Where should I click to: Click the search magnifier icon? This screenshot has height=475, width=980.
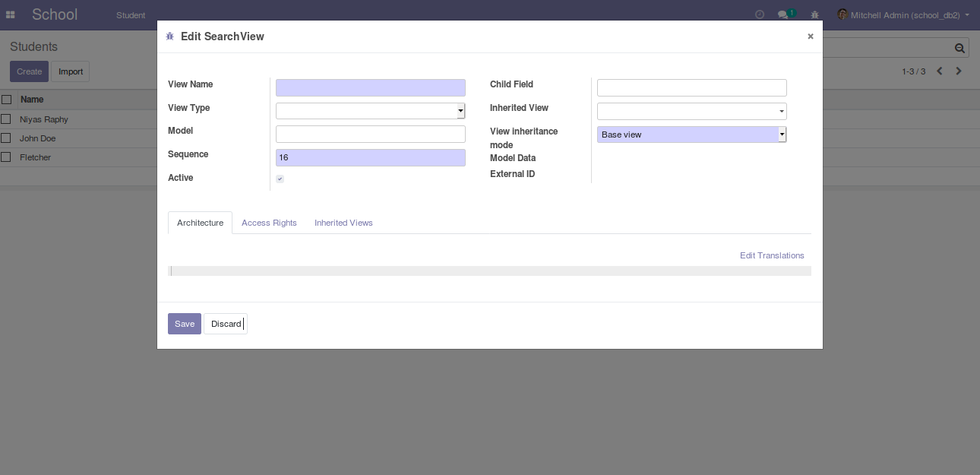(959, 49)
